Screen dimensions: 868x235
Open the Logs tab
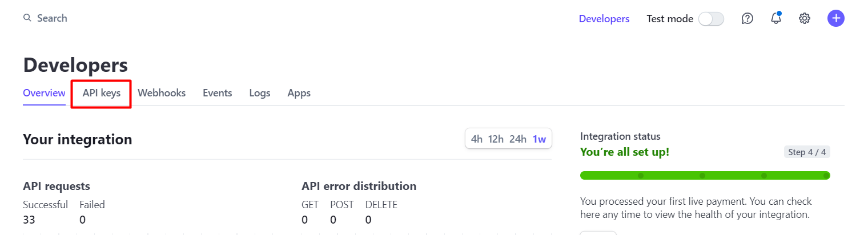[x=260, y=93]
